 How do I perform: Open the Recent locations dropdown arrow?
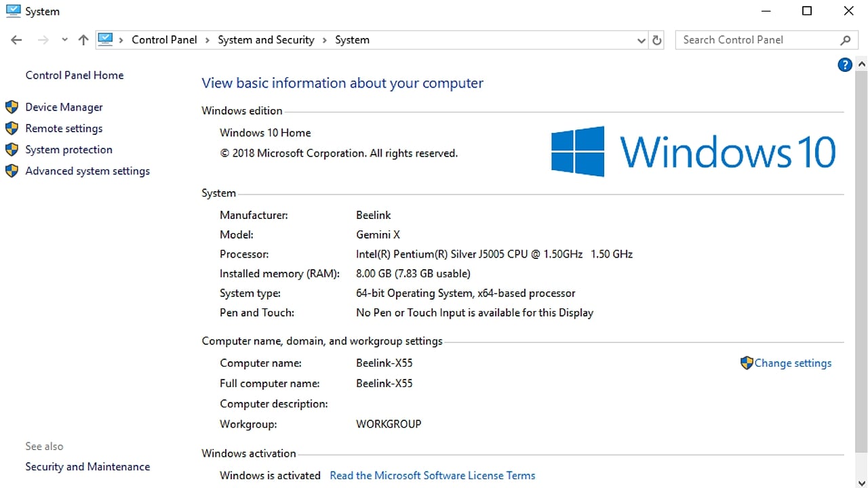click(64, 40)
